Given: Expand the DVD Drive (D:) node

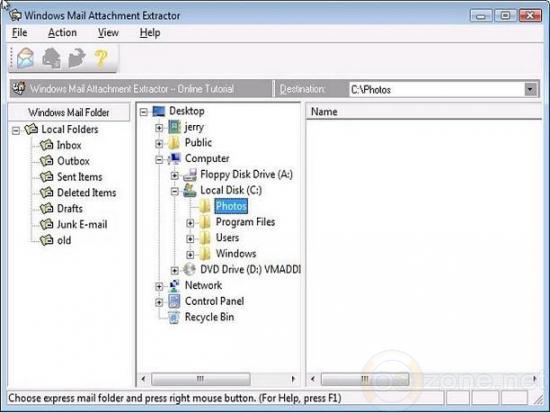Looking at the screenshot, I should 174,270.
